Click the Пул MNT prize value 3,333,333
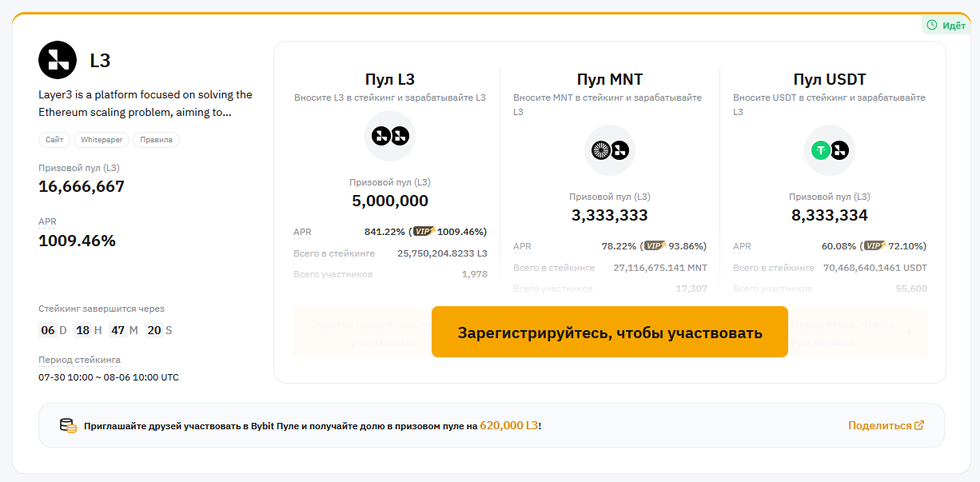980x482 pixels. 610,215
